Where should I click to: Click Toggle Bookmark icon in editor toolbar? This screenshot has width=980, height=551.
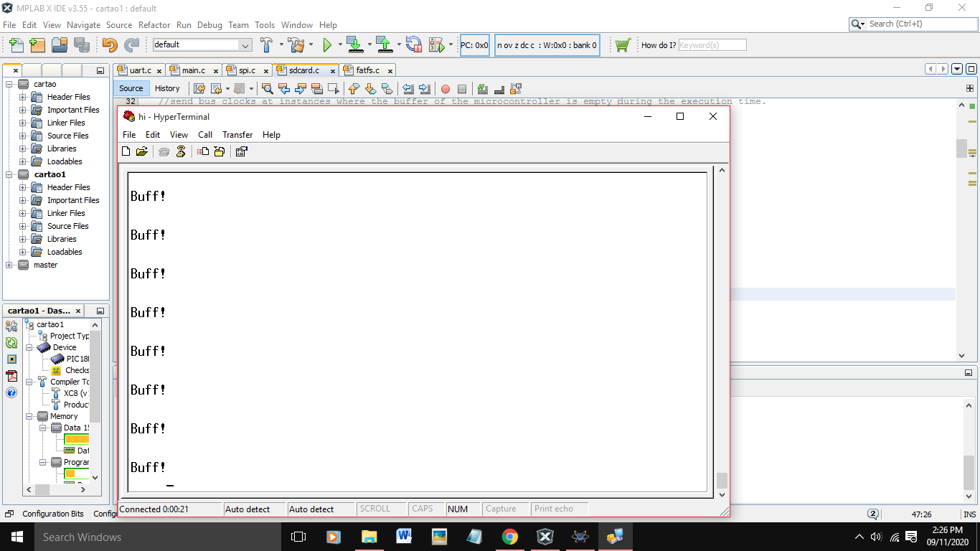387,89
